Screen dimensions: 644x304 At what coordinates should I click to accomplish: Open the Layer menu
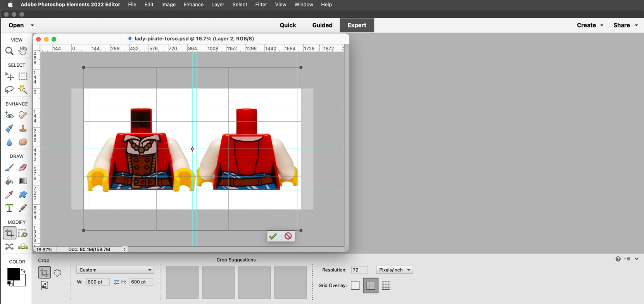[218, 5]
